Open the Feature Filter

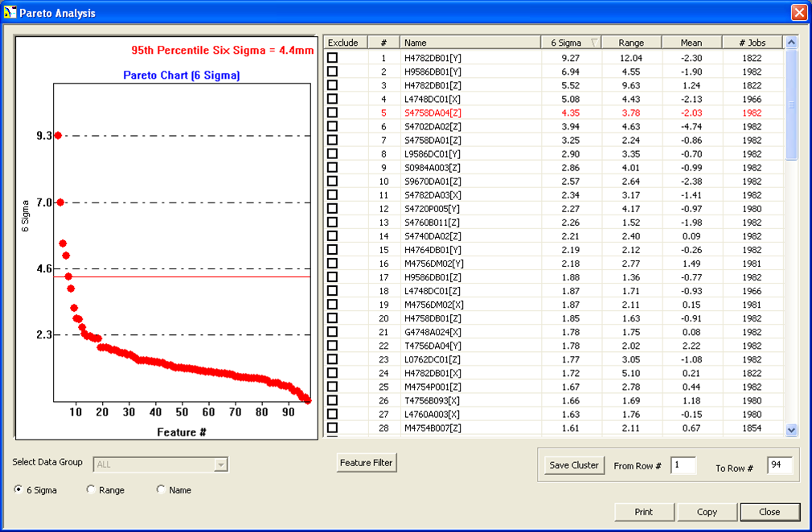point(366,462)
